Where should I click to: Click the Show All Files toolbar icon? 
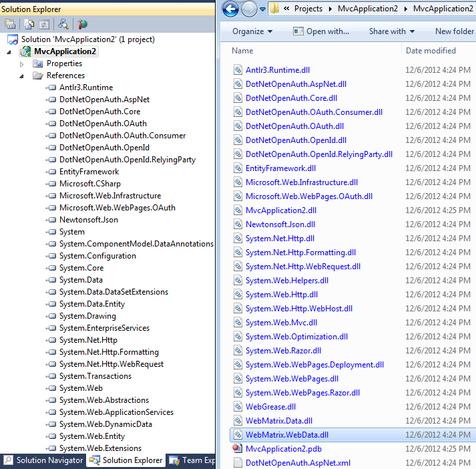pos(29,24)
